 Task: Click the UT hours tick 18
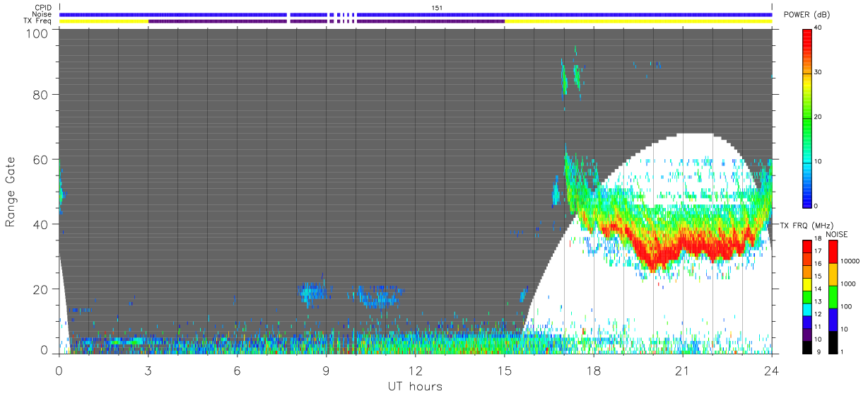click(x=594, y=370)
